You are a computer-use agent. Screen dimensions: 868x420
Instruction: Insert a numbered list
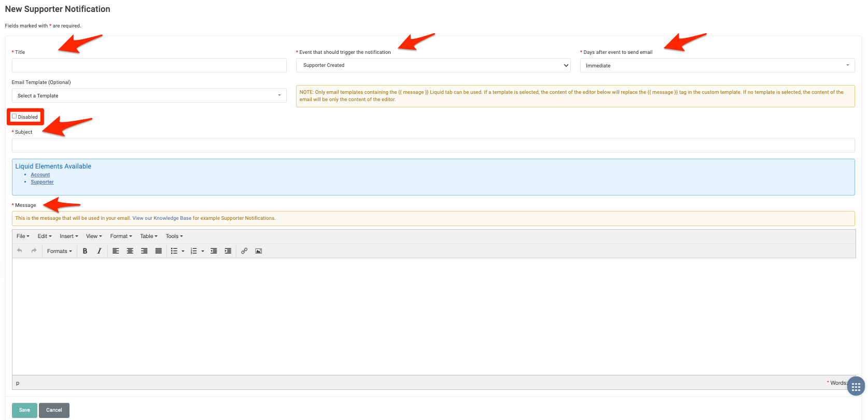coord(193,251)
